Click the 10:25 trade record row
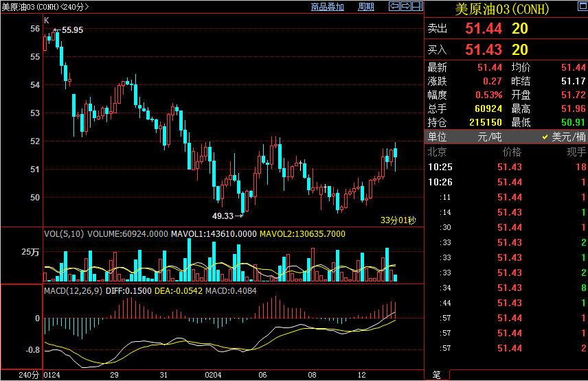The width and height of the screenshot is (588, 381). [x=506, y=167]
